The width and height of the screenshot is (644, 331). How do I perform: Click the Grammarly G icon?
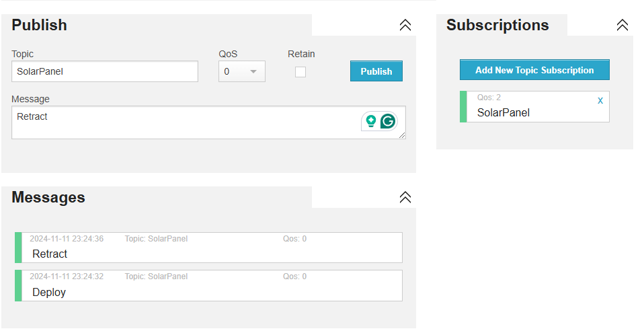(387, 121)
